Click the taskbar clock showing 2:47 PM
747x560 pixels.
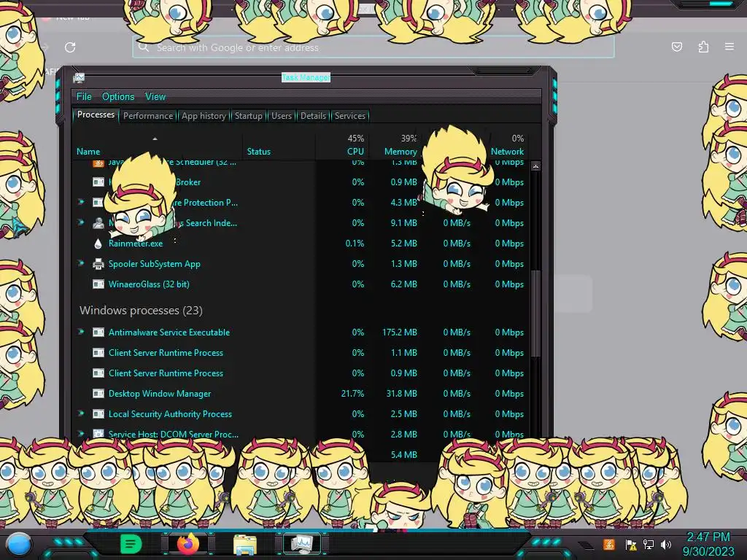(708, 544)
